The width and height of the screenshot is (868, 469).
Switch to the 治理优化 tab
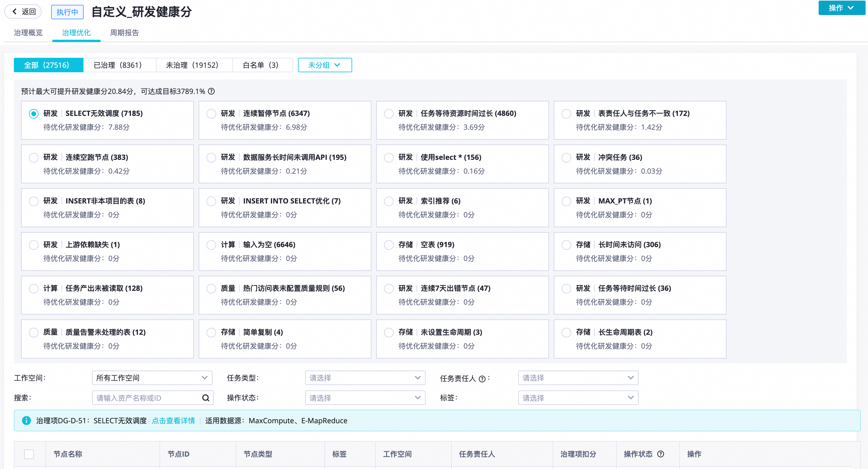(x=76, y=33)
